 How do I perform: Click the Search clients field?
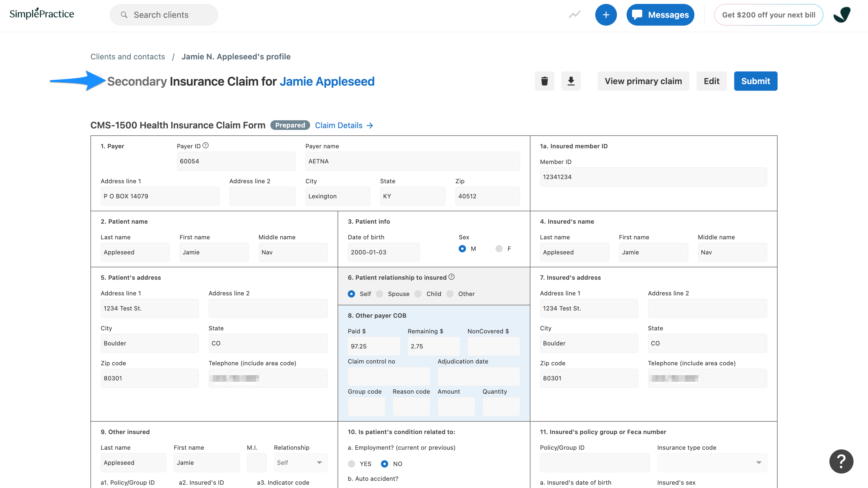164,15
